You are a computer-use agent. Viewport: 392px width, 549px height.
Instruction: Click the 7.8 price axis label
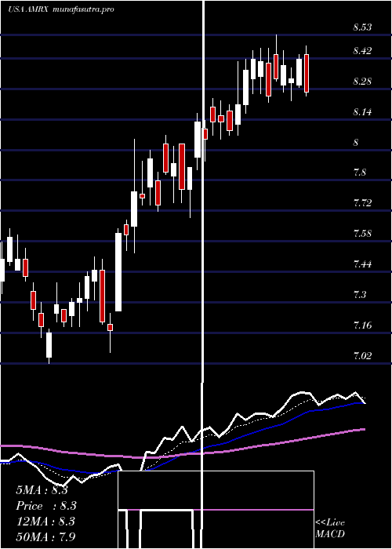point(360,173)
